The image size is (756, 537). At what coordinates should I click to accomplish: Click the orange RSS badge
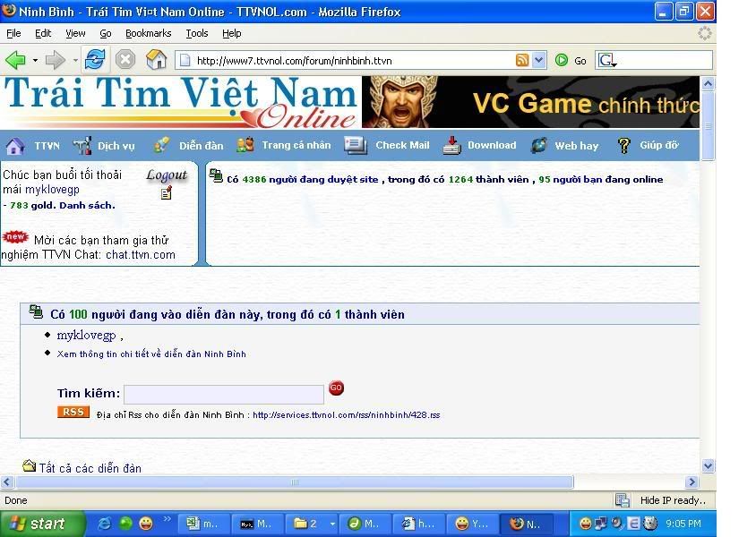[x=73, y=412]
